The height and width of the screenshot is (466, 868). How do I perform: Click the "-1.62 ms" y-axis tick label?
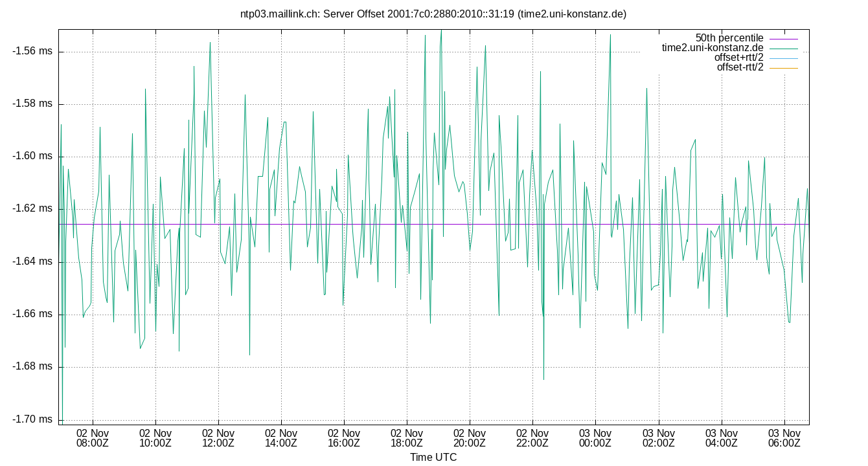tap(30, 206)
